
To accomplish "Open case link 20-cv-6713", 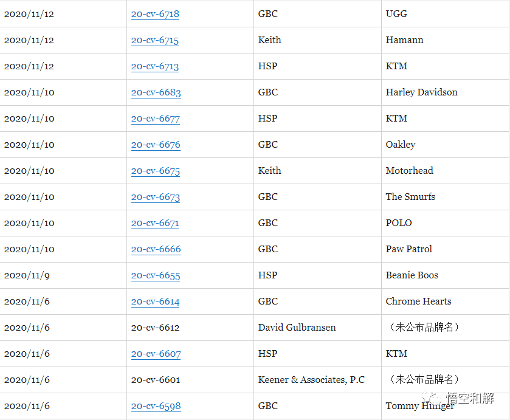I will coord(155,66).
